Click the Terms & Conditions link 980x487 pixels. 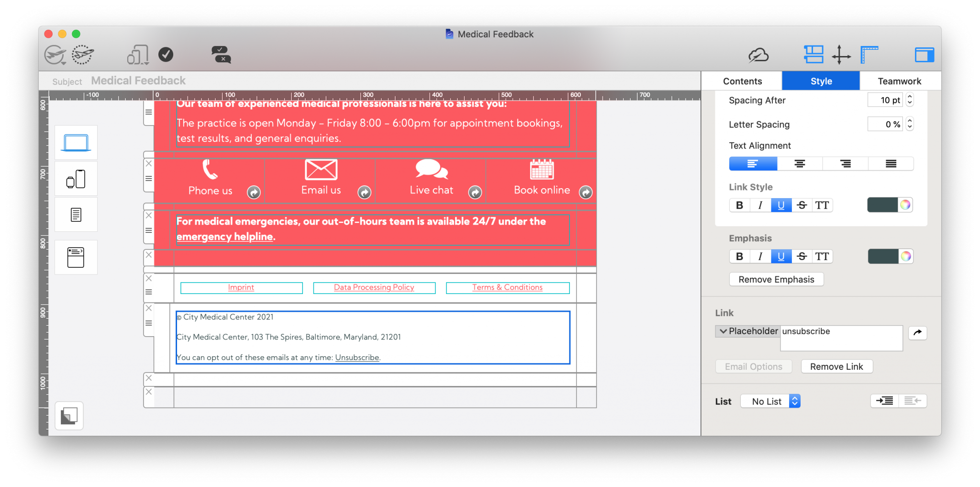pyautogui.click(x=508, y=287)
